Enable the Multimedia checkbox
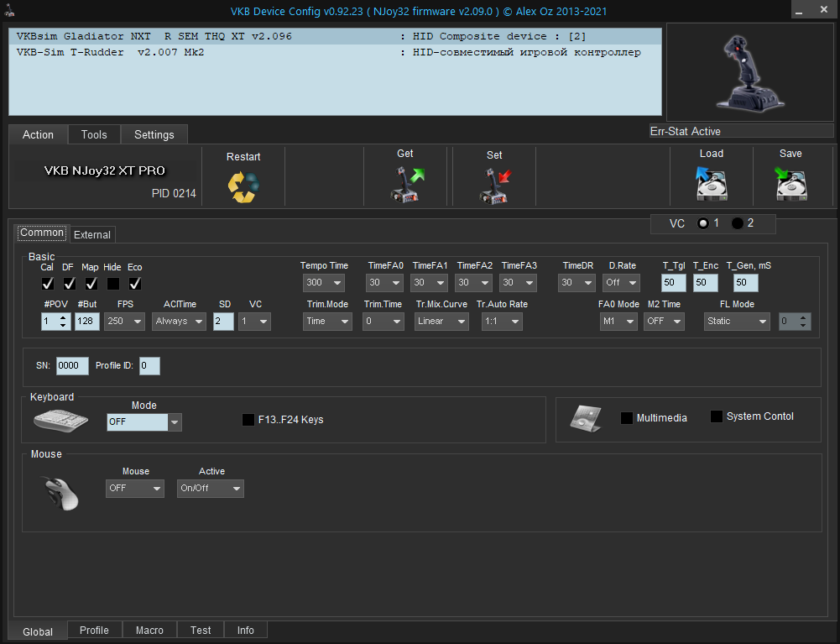840x644 pixels. (x=626, y=417)
